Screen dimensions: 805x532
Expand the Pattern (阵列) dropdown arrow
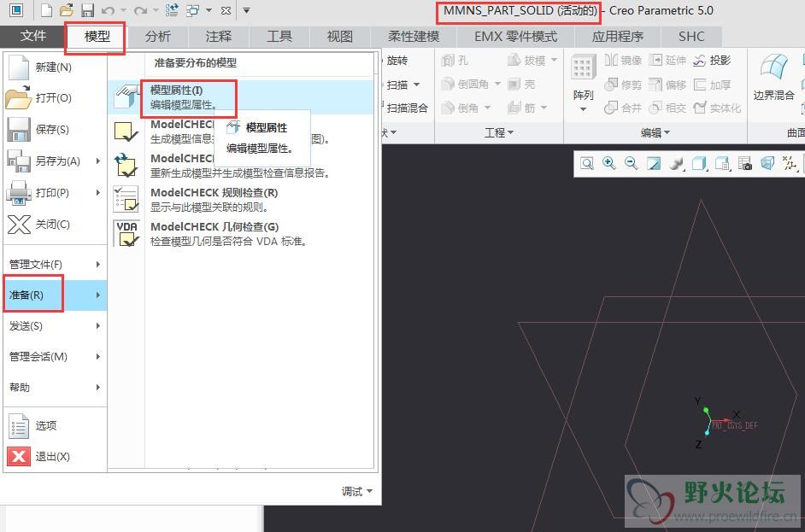(x=583, y=109)
